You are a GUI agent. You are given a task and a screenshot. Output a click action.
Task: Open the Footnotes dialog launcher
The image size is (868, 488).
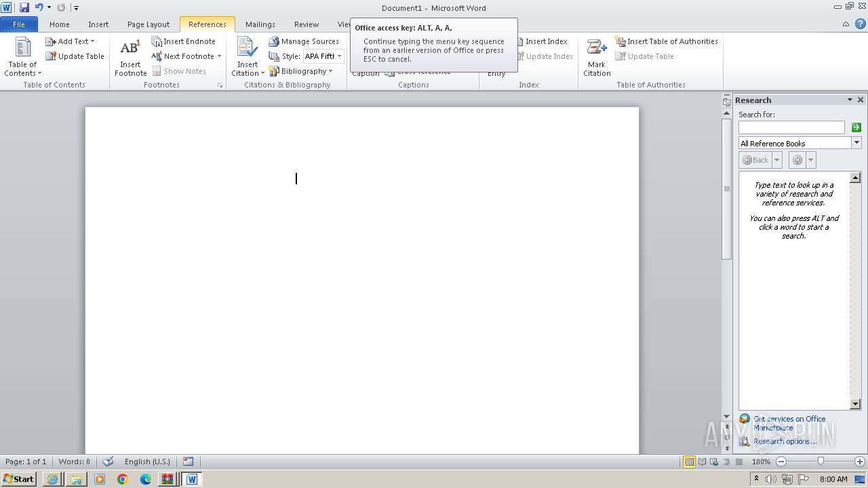(x=219, y=85)
